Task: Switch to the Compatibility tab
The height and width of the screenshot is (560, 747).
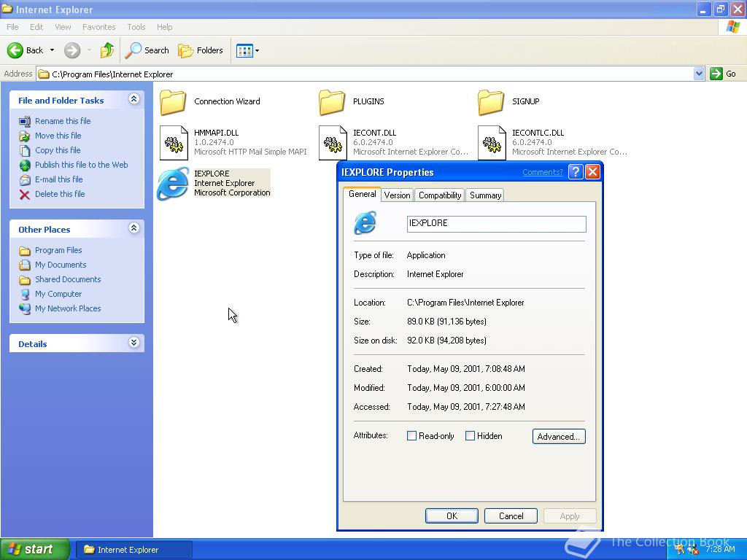Action: [x=440, y=195]
